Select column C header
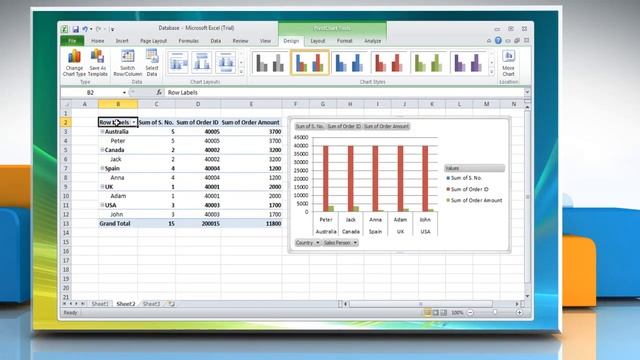This screenshot has height=360, width=640. point(156,104)
